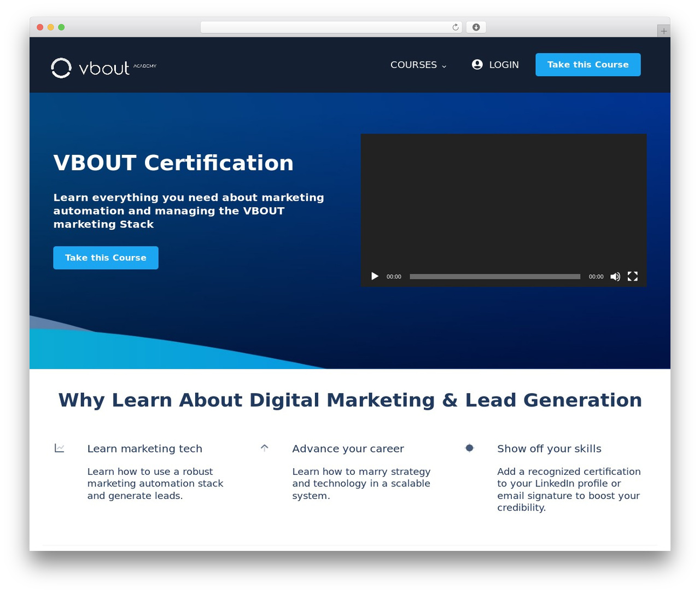
Task: Close the window with the red button
Action: click(40, 27)
